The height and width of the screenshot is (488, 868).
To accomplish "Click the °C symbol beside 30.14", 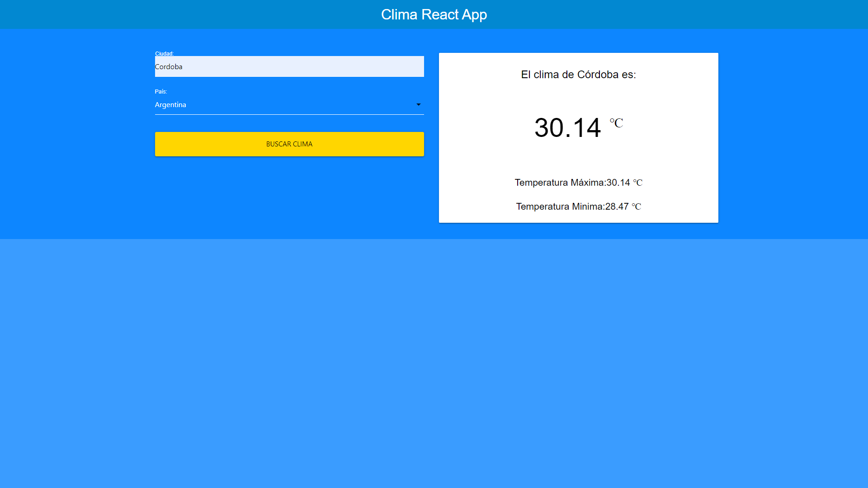I will [616, 123].
